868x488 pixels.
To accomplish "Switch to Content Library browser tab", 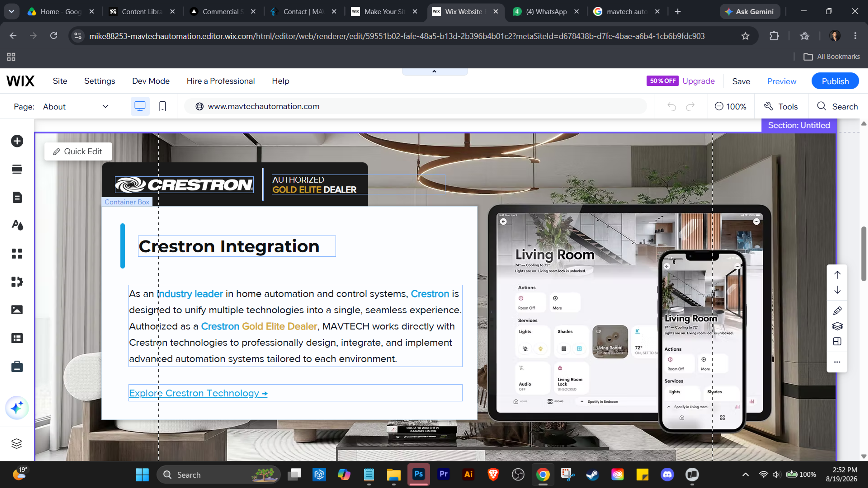I will click(142, 12).
